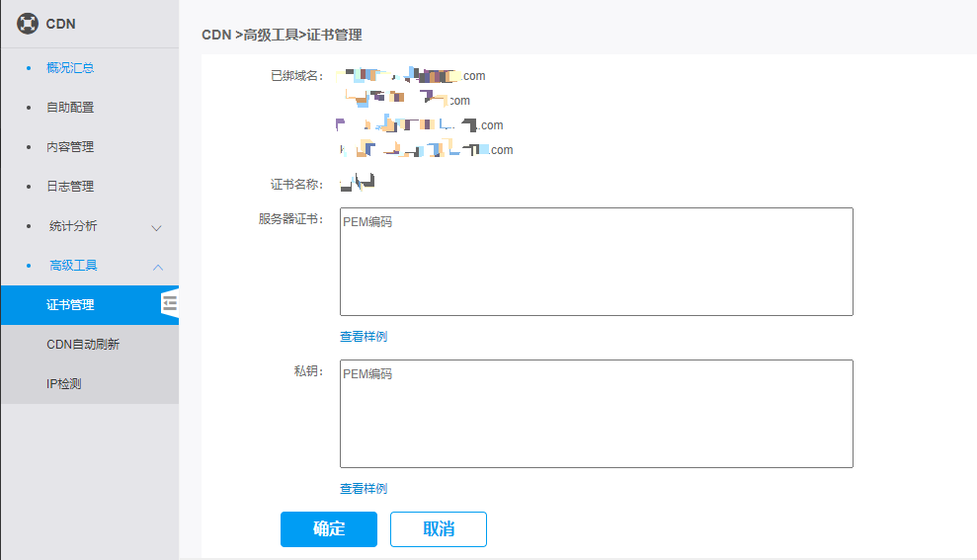Click the 高级工具 menu label
The width and height of the screenshot is (977, 560).
click(73, 266)
